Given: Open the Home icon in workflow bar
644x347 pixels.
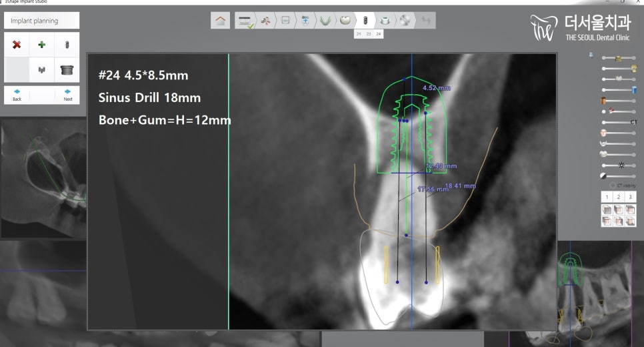Looking at the screenshot, I should tap(220, 20).
